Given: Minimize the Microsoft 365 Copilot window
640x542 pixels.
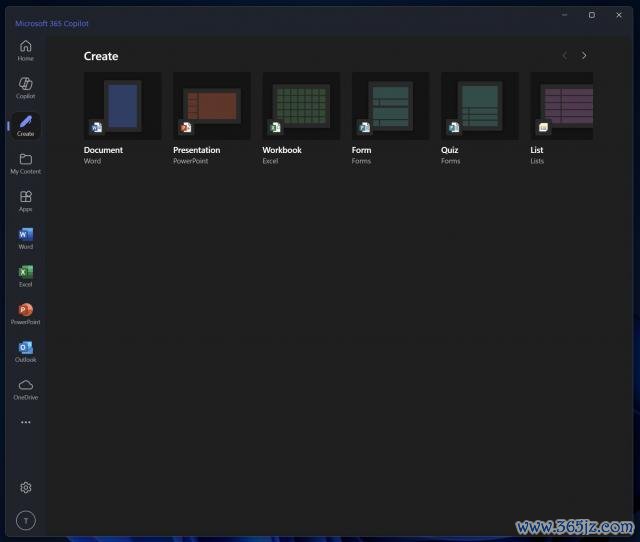Looking at the screenshot, I should [x=564, y=15].
